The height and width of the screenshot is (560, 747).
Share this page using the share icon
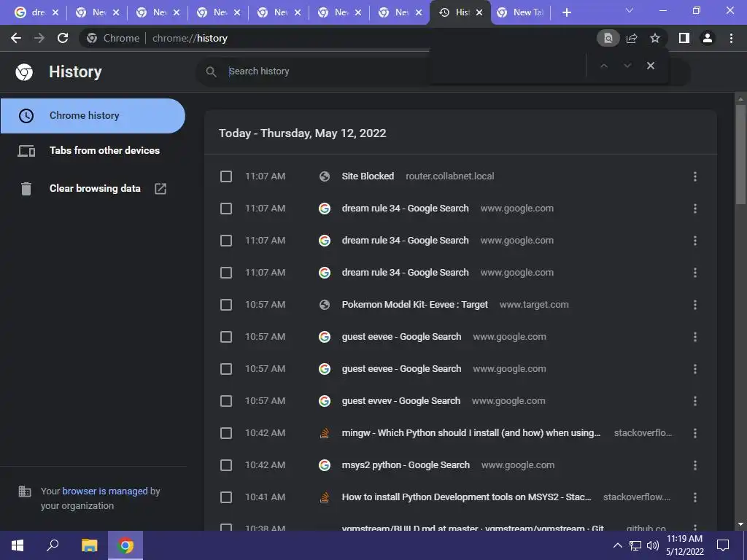pos(632,38)
